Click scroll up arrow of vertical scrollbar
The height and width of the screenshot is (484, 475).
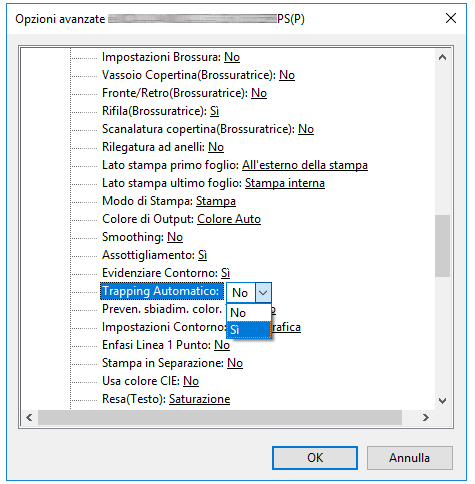(442, 57)
